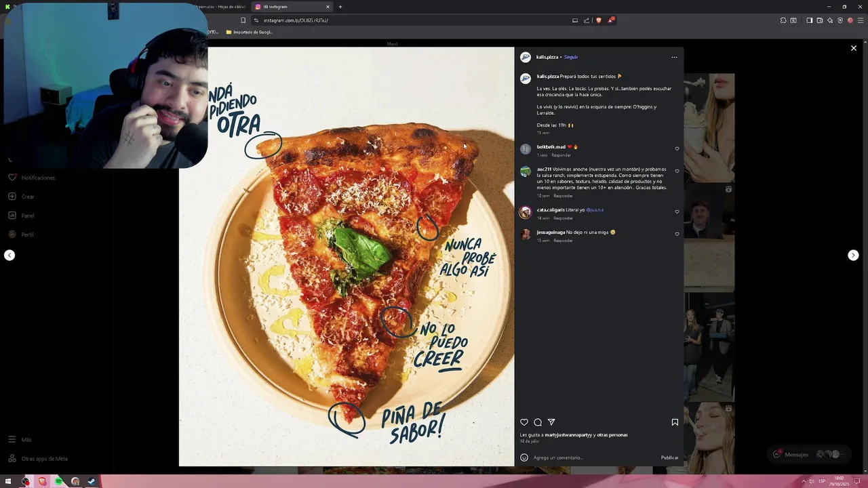Open the browser hamburger menu

click(x=859, y=20)
